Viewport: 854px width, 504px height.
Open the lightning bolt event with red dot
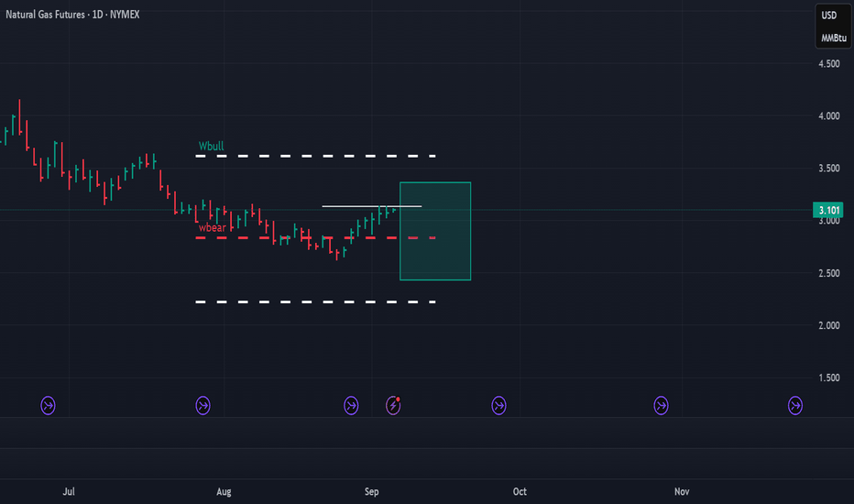coord(393,405)
